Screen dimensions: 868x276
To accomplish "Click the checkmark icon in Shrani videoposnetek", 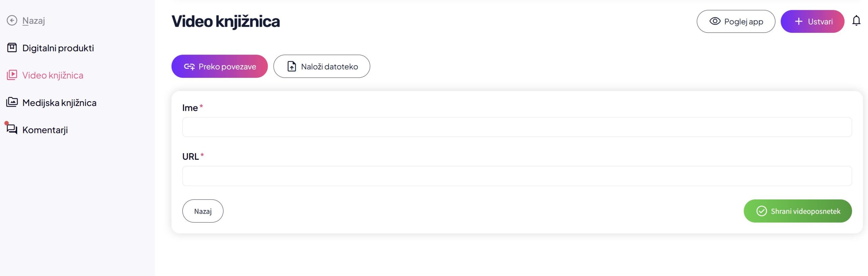I will (x=762, y=211).
